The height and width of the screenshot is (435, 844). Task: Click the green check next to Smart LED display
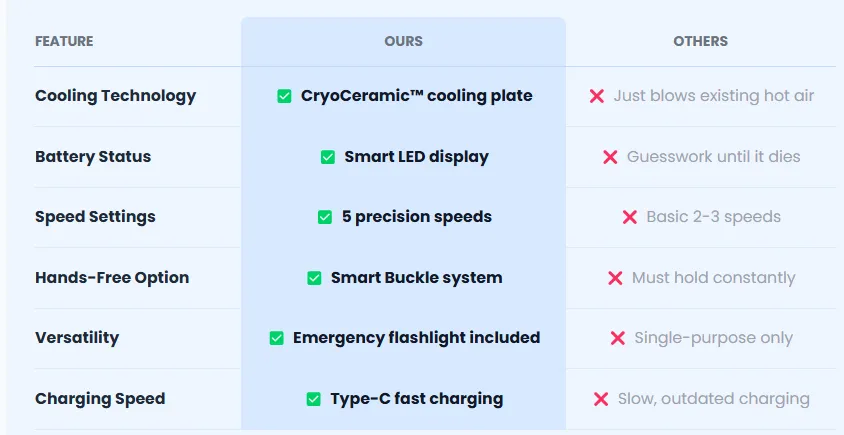click(x=328, y=157)
